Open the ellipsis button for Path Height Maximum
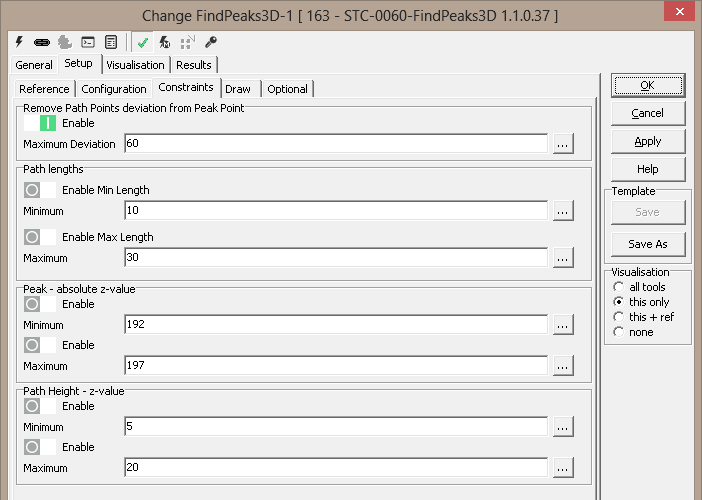The width and height of the screenshot is (702, 500). [x=563, y=468]
